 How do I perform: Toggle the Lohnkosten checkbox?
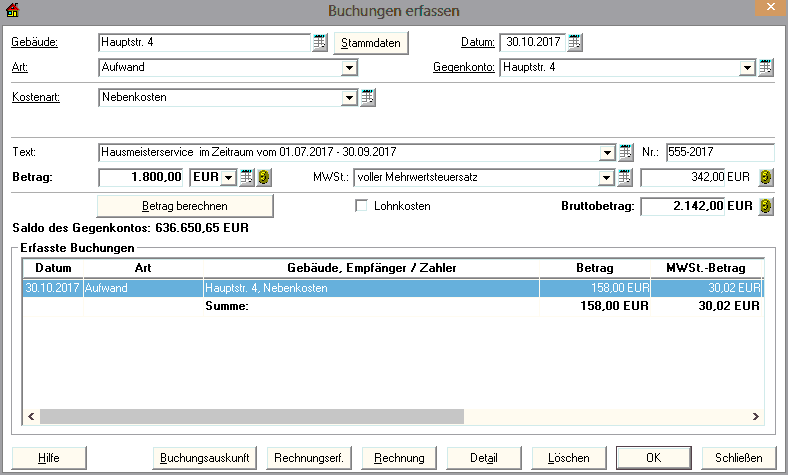click(362, 206)
